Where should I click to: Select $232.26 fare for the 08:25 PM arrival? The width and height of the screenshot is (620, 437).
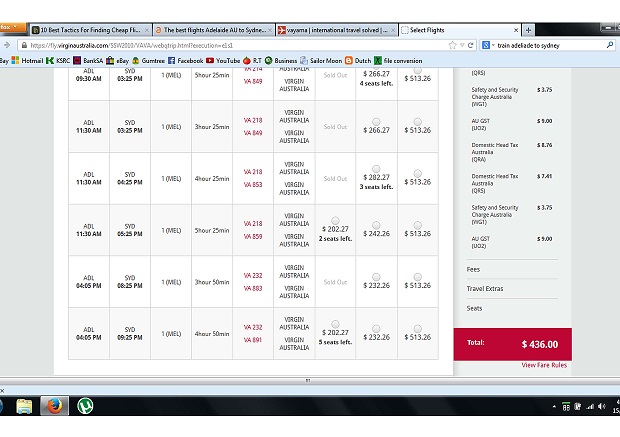coord(376,277)
